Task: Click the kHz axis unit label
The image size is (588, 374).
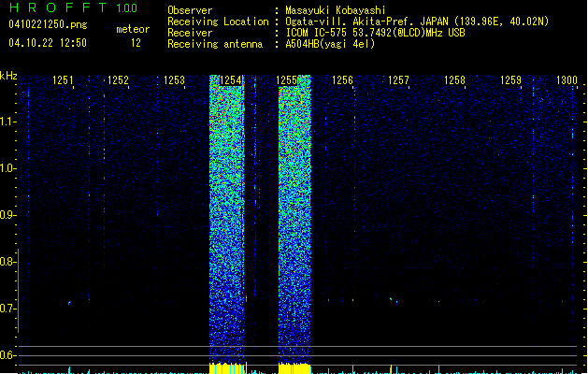Action: coord(8,76)
